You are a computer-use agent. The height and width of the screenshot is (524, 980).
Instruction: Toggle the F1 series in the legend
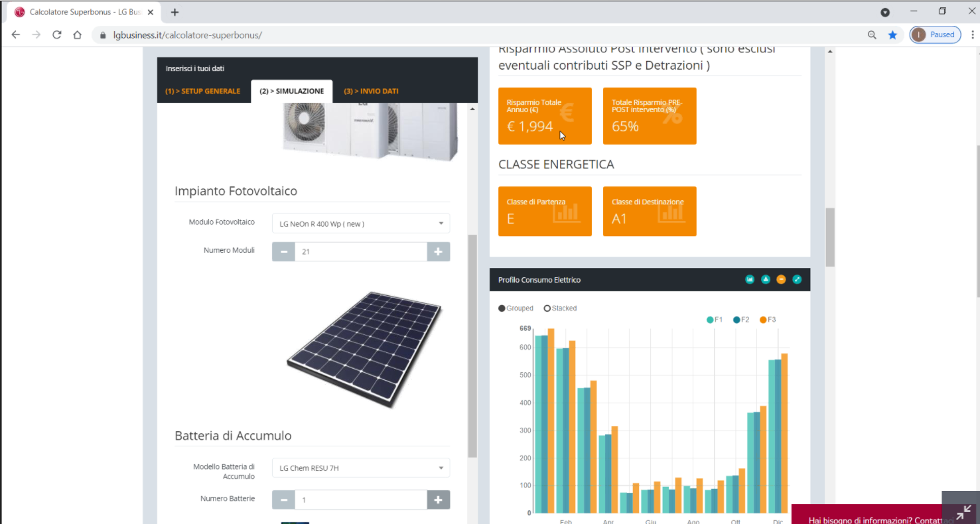[x=715, y=320]
